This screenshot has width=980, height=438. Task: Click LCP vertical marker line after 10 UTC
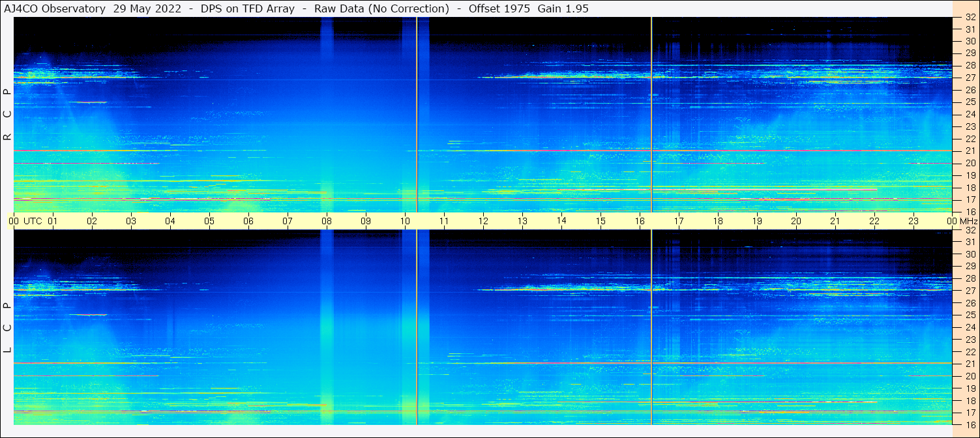[x=417, y=327]
